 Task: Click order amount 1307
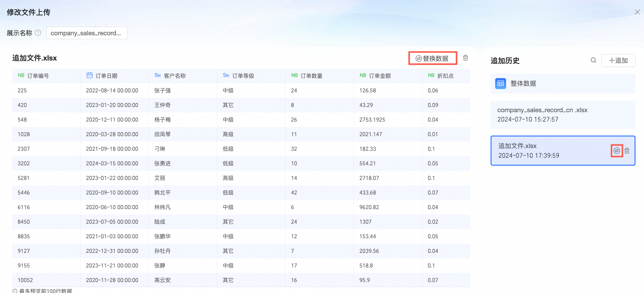coord(365,222)
